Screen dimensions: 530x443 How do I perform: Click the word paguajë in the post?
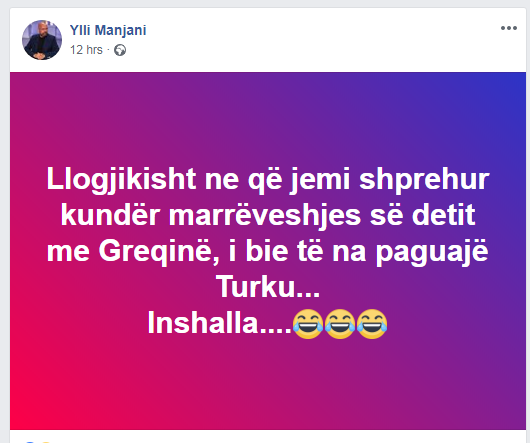tap(432, 252)
